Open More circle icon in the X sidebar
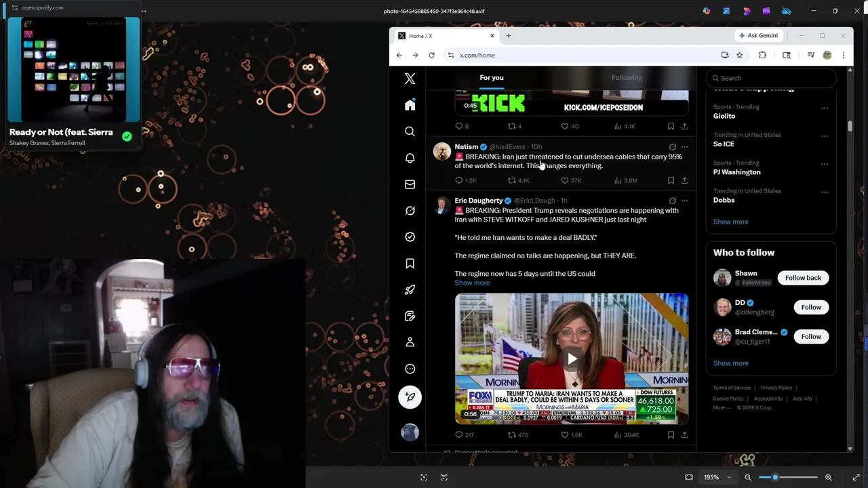Image resolution: width=868 pixels, height=488 pixels. [410, 369]
